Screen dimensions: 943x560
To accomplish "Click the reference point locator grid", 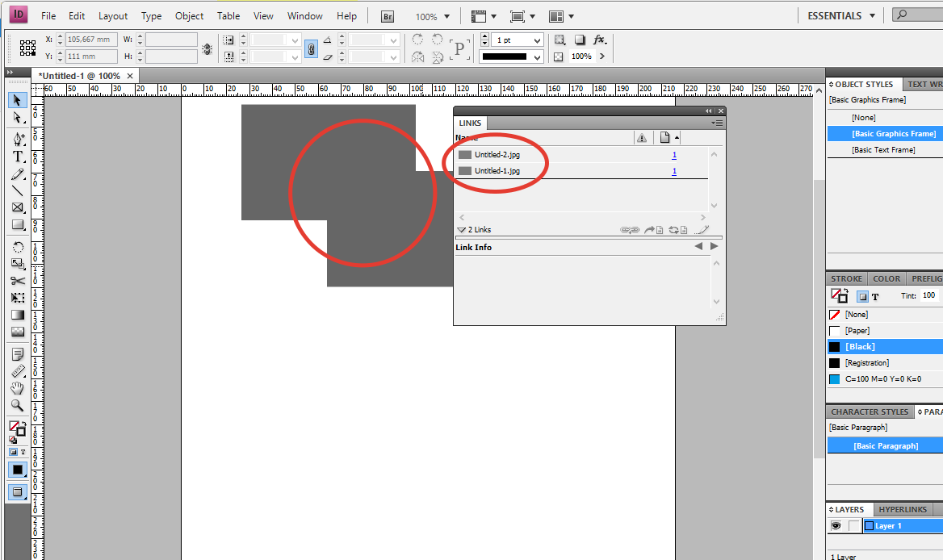I will pyautogui.click(x=27, y=48).
